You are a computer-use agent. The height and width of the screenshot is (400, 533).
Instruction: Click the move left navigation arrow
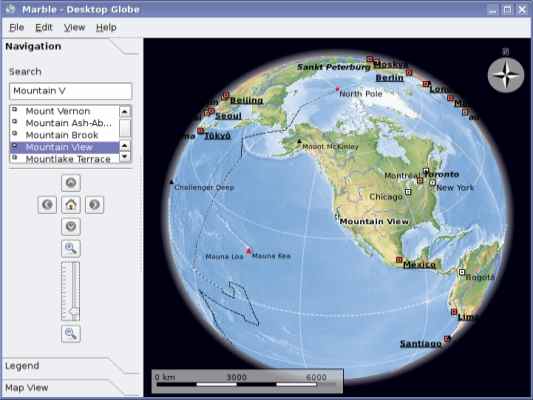point(47,205)
